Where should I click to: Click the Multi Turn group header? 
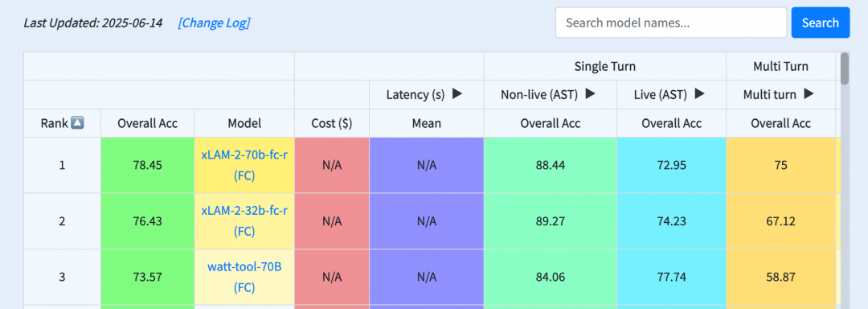point(780,67)
